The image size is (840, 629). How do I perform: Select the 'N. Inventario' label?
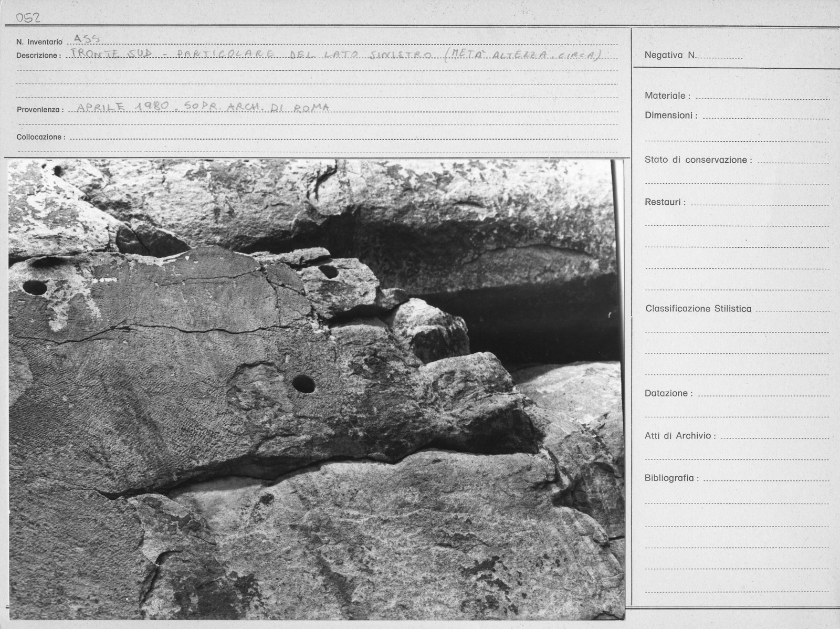[x=39, y=42]
